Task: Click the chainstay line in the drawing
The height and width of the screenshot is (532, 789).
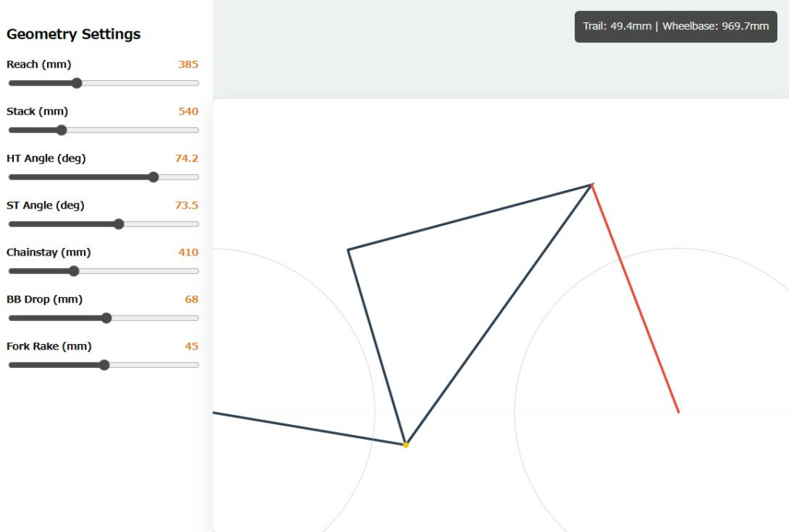Action: point(308,429)
